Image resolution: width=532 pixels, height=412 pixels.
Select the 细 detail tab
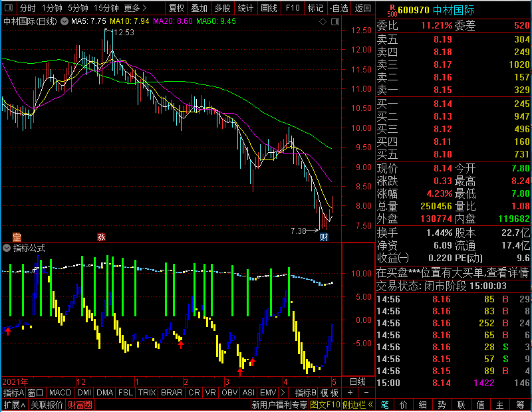click(x=423, y=405)
